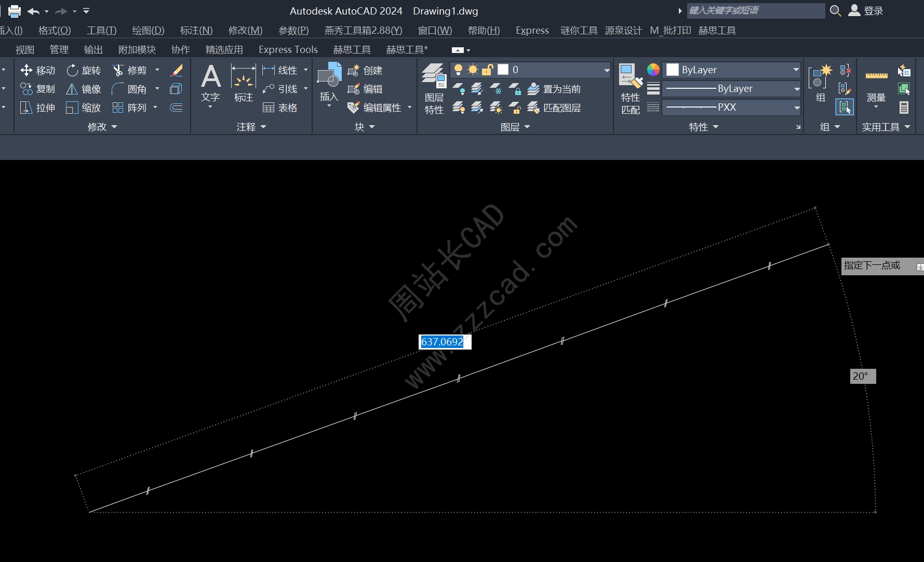Image resolution: width=924 pixels, height=562 pixels.
Task: Click the 编辑属性 (Edit Attributes) button
Action: coord(375,108)
